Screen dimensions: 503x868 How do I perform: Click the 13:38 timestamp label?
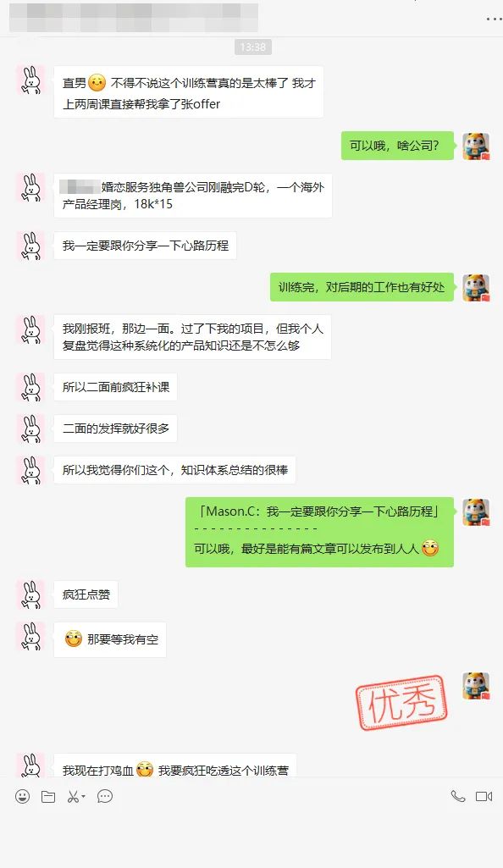coord(253,47)
